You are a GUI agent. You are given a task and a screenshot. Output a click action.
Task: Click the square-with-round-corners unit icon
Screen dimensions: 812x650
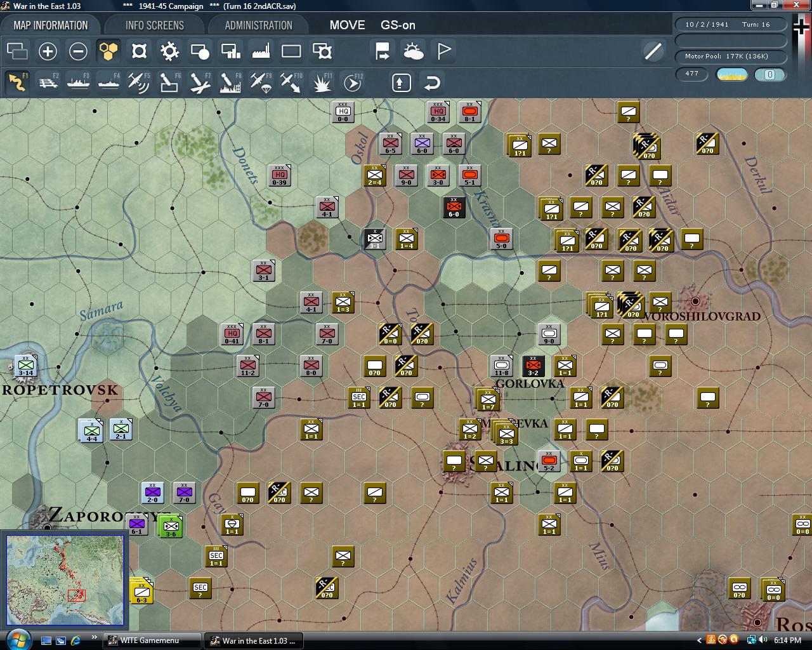[139, 51]
